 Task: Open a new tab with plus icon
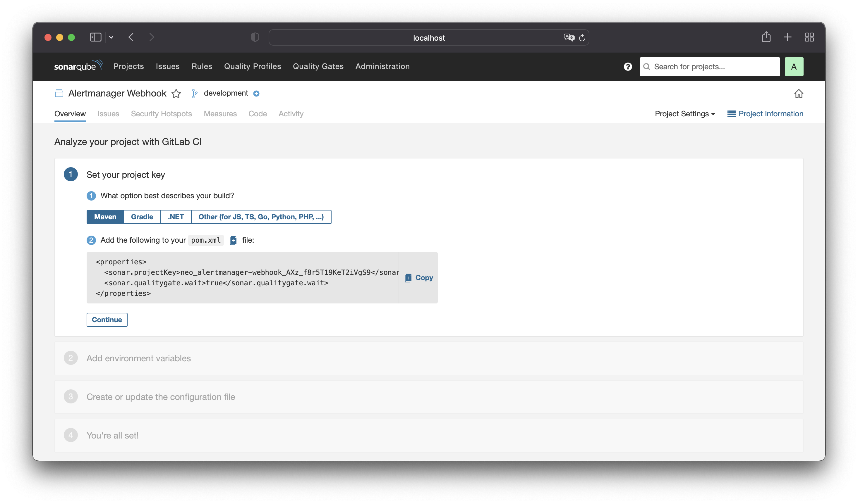coord(787,37)
